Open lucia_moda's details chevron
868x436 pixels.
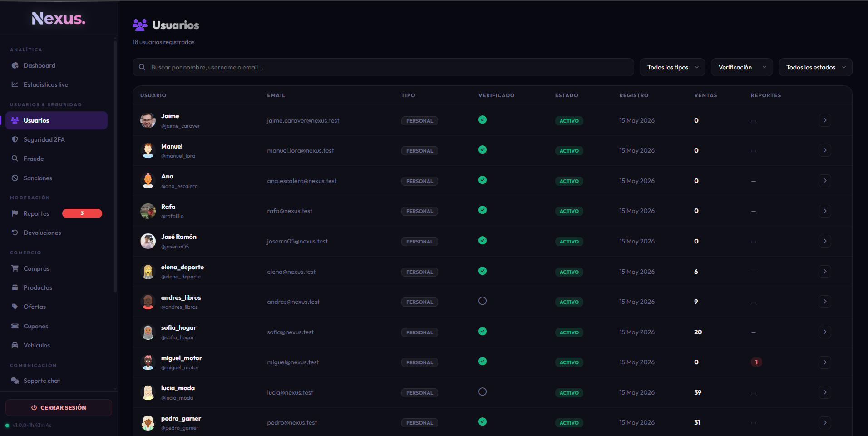[825, 392]
